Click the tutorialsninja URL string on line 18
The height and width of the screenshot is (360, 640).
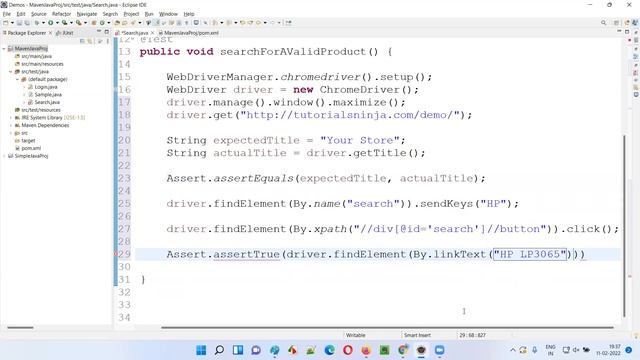tap(350, 115)
